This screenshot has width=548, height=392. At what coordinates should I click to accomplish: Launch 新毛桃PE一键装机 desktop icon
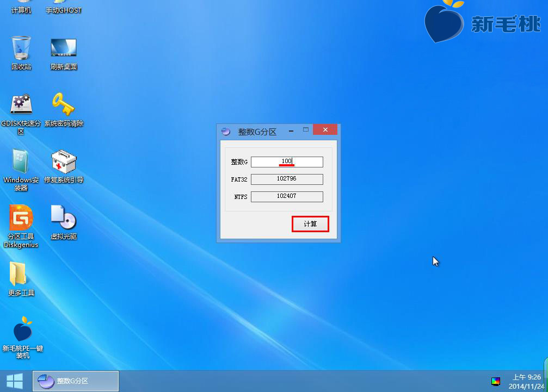point(23,337)
